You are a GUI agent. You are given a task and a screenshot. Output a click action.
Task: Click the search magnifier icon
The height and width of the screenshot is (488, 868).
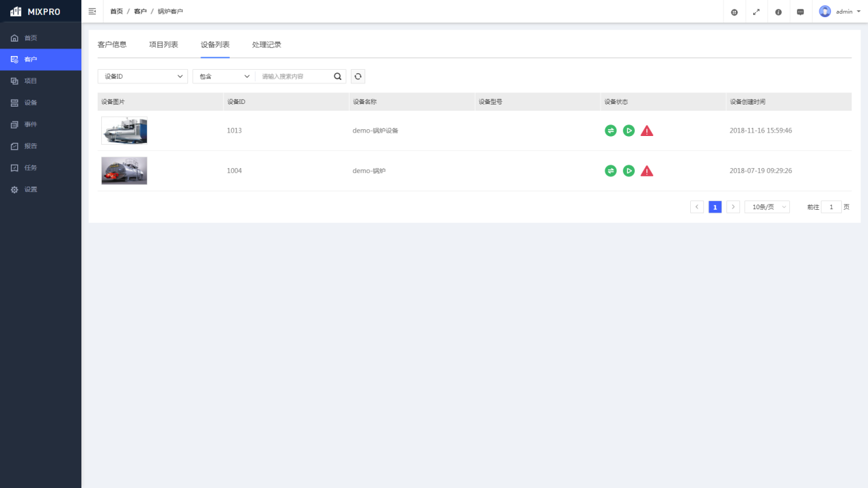[x=337, y=77]
